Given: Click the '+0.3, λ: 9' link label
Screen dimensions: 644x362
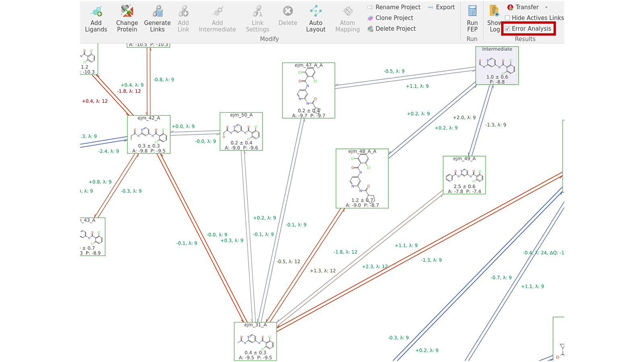Looking at the screenshot, I should (x=232, y=241).
